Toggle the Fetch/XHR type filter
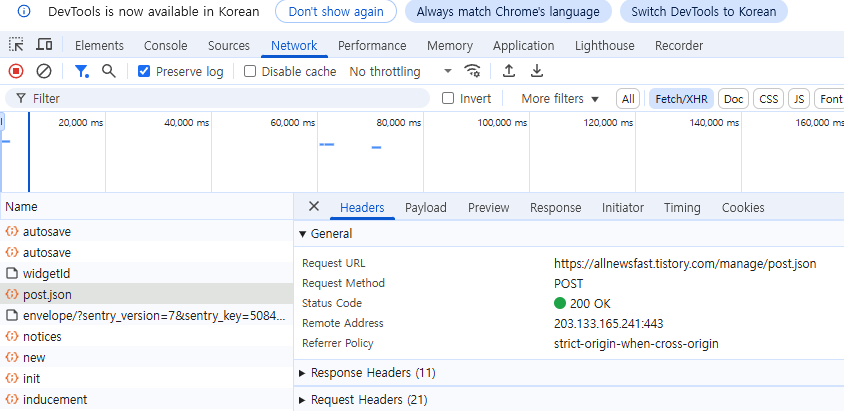 click(681, 99)
